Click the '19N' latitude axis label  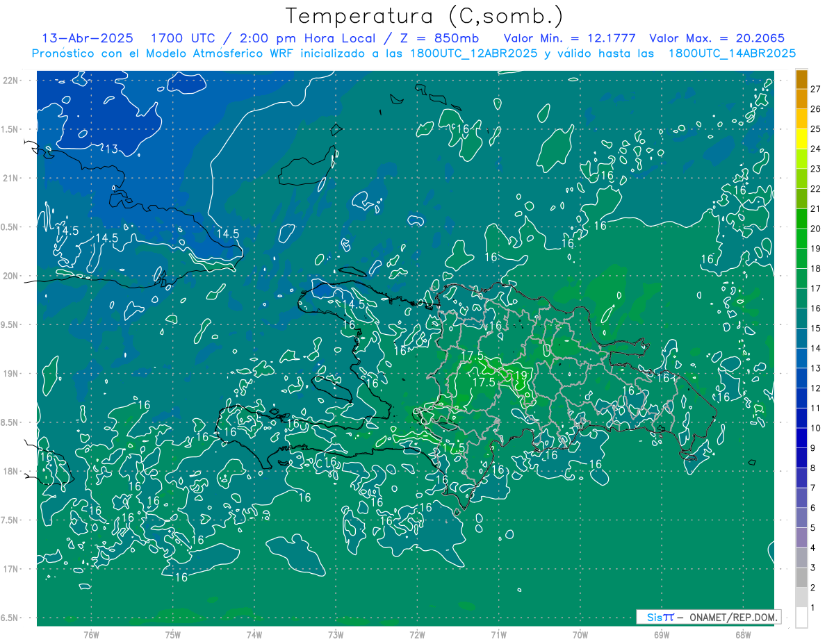click(x=11, y=374)
